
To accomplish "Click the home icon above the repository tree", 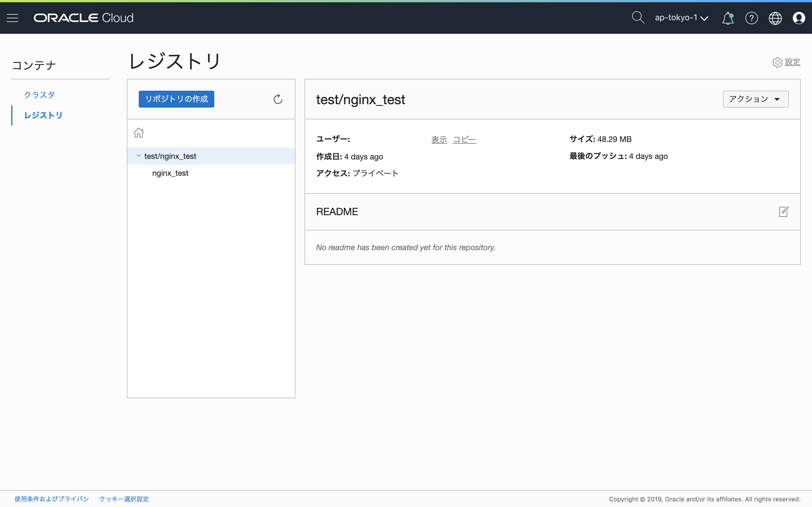I will [x=139, y=133].
